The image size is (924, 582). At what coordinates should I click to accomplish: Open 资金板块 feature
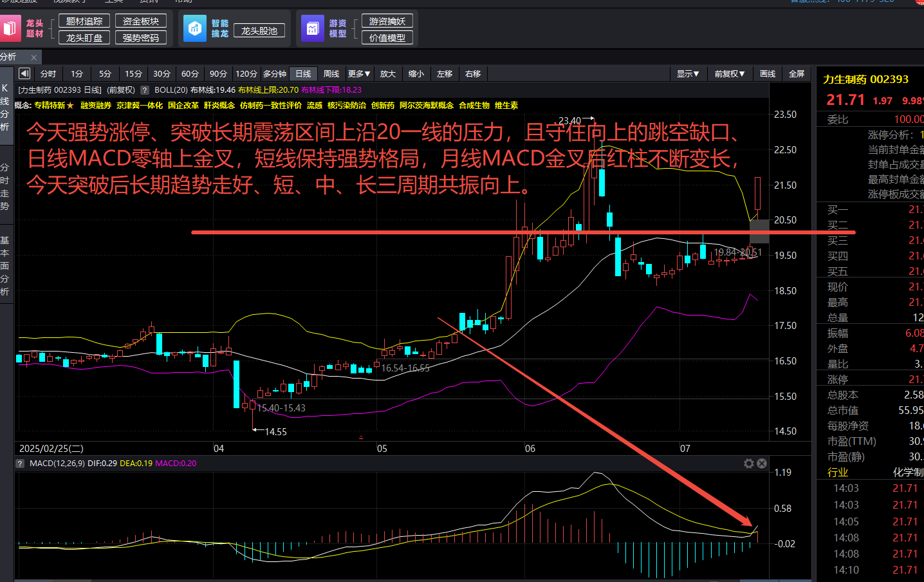141,21
